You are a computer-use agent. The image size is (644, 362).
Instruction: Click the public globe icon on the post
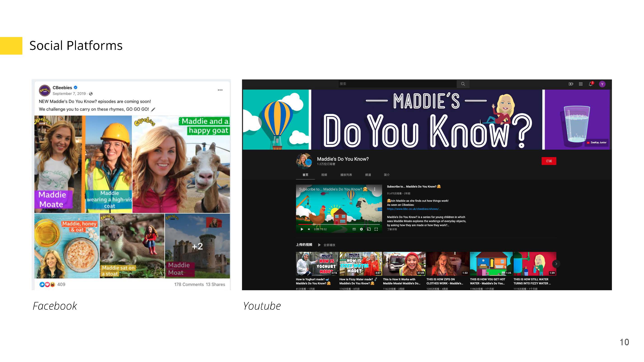tap(91, 94)
